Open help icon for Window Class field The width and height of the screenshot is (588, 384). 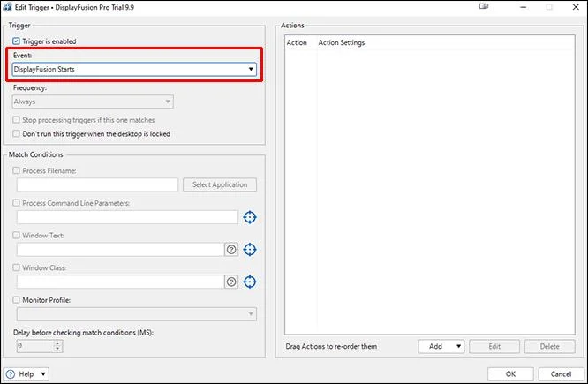[x=231, y=282]
